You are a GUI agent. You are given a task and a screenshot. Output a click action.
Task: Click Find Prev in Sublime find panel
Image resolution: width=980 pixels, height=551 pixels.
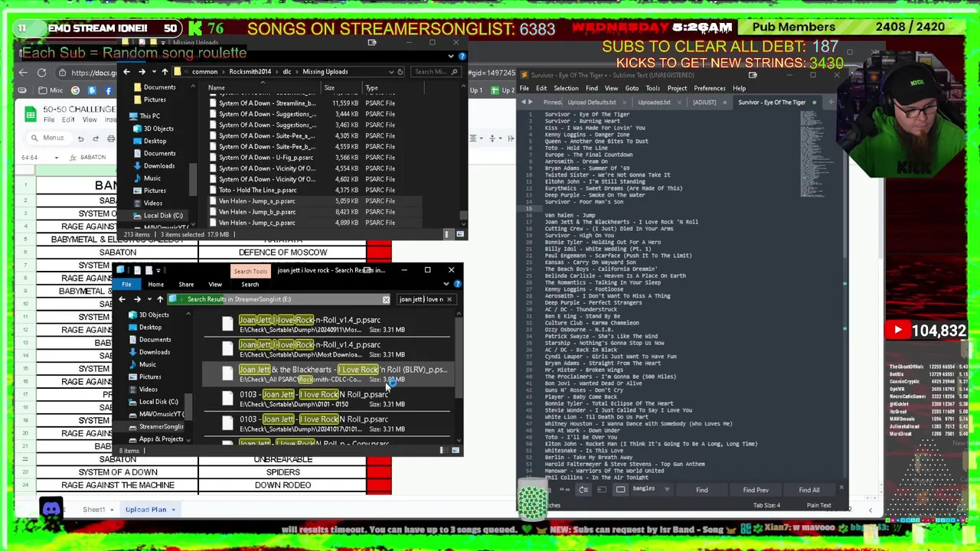point(756,491)
